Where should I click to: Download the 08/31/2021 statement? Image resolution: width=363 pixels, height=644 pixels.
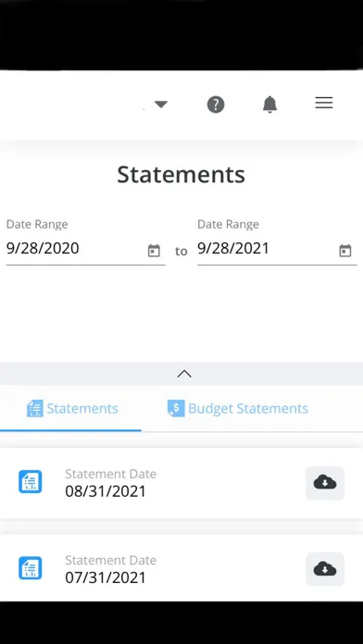click(325, 483)
